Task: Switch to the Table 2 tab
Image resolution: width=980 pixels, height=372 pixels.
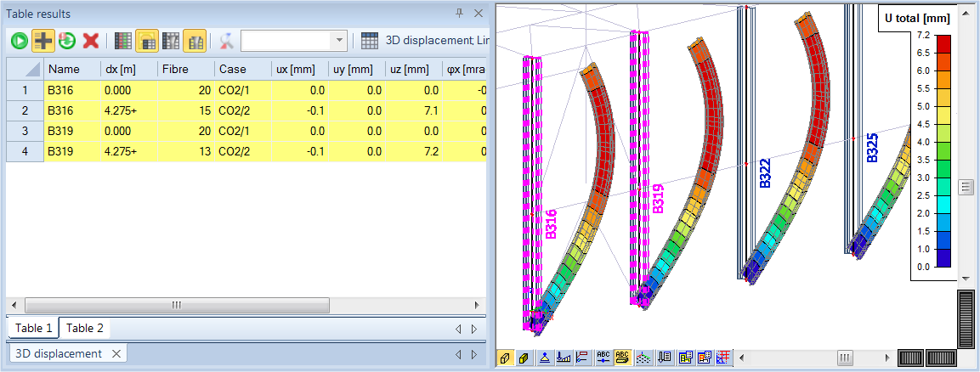Action: click(85, 329)
